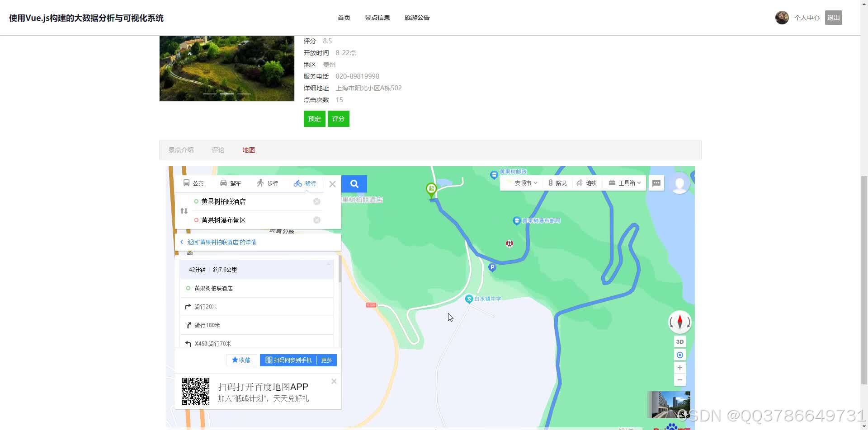Viewport: 868px width, 430px height.
Task: Open the 首页 home menu item
Action: (x=344, y=18)
